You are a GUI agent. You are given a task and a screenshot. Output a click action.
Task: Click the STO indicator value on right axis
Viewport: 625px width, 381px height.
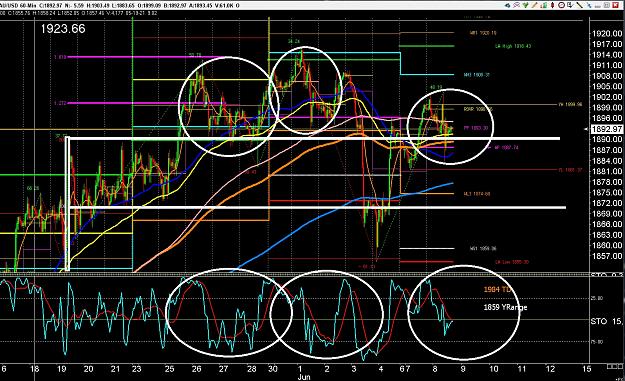pos(607,321)
